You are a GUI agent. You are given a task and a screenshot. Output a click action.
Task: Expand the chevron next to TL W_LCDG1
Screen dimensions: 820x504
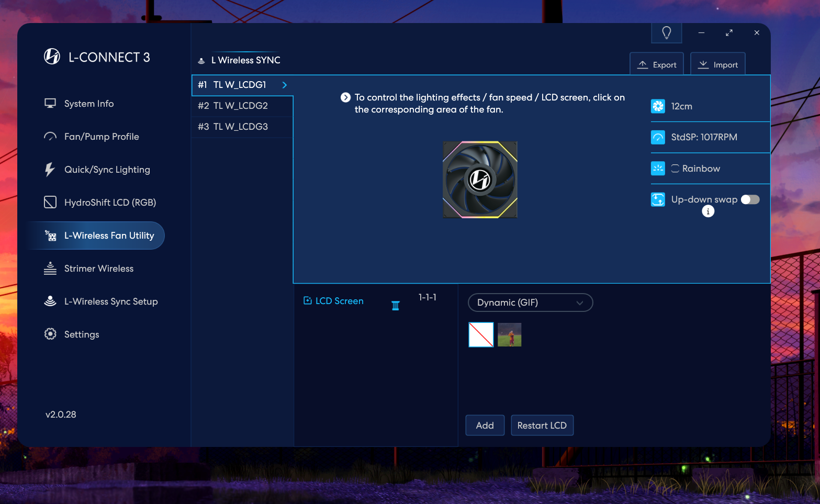point(285,85)
